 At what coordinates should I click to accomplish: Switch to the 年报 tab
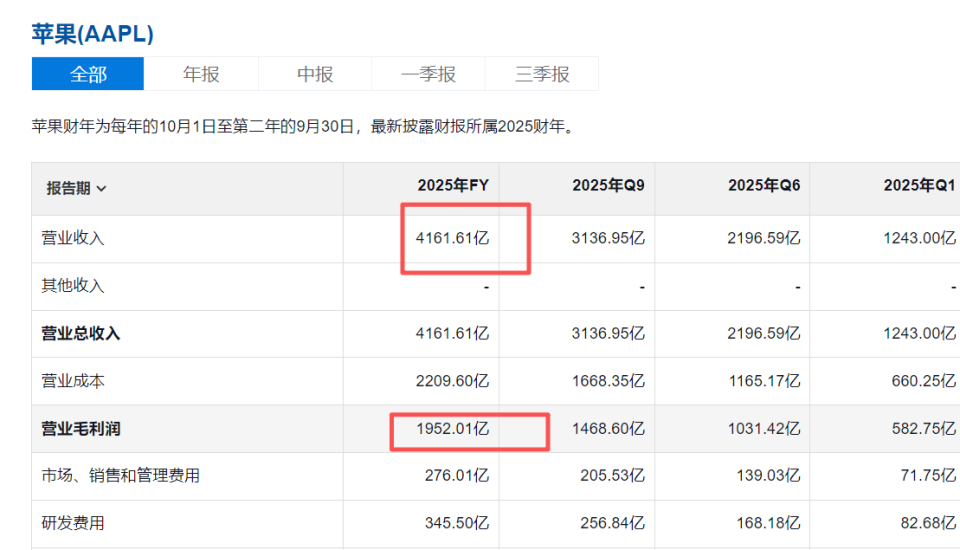(x=201, y=74)
